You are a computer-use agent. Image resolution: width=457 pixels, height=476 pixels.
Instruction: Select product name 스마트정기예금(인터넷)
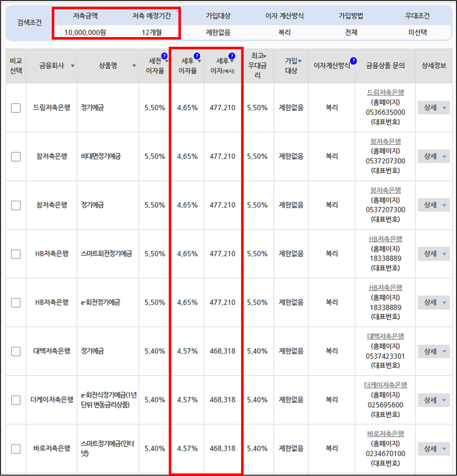[107, 448]
